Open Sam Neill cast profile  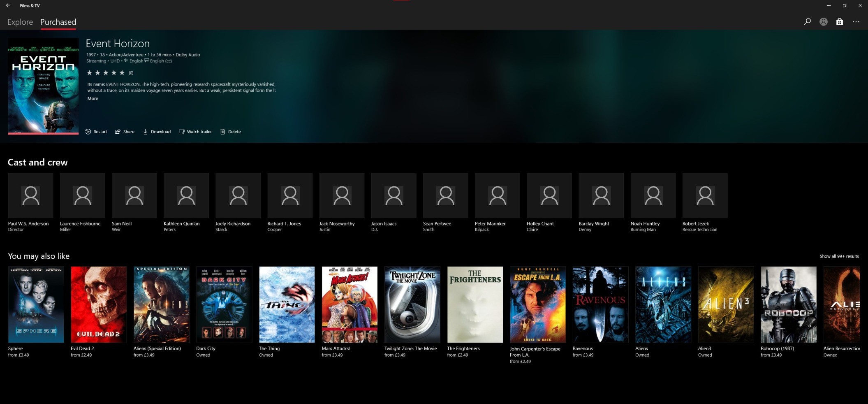tap(134, 202)
